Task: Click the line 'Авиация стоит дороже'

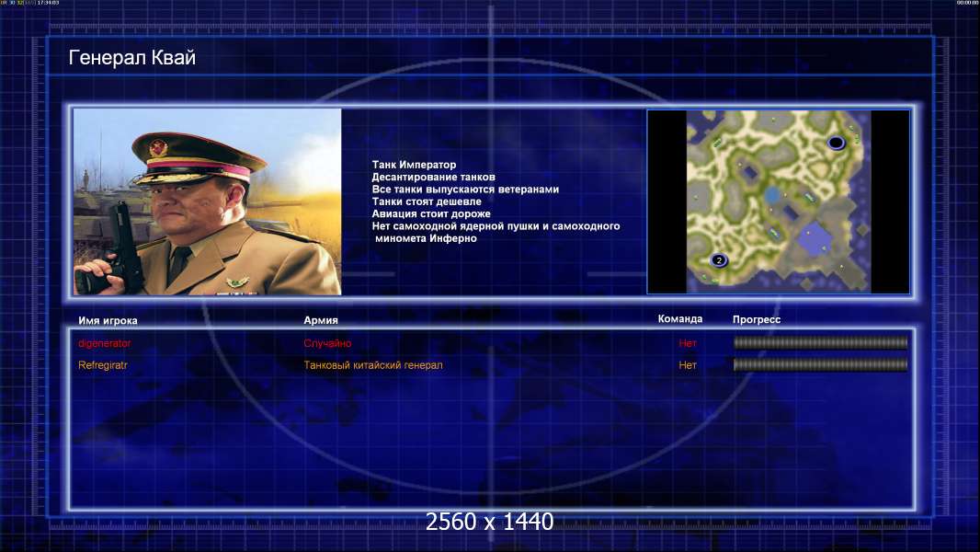Action: pos(430,213)
